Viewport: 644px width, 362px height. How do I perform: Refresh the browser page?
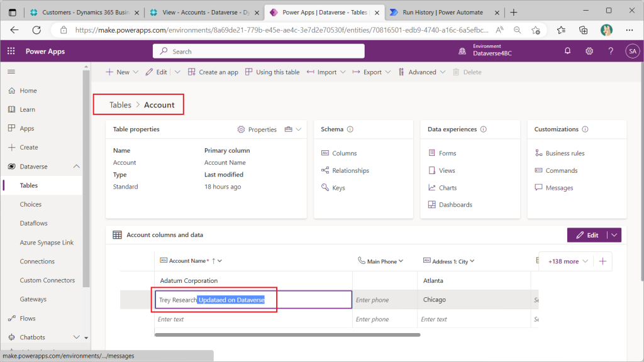(x=36, y=30)
